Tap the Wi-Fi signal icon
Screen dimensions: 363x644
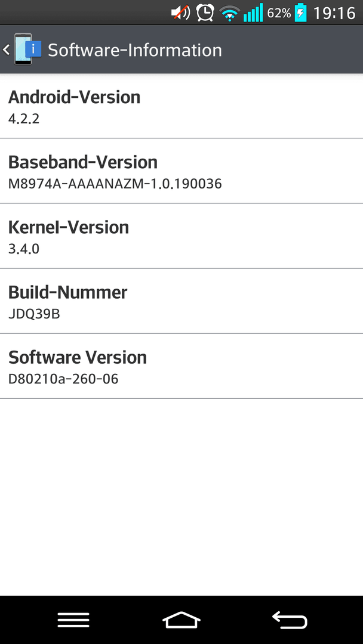pyautogui.click(x=229, y=14)
